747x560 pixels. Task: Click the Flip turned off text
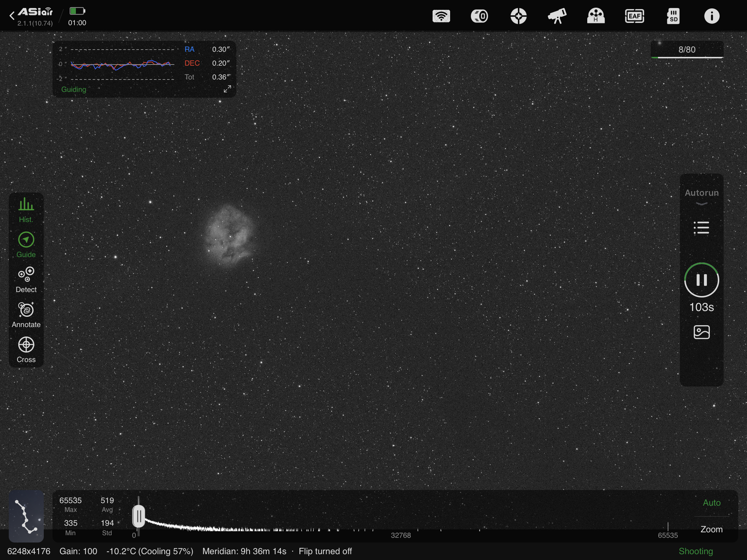point(325,552)
